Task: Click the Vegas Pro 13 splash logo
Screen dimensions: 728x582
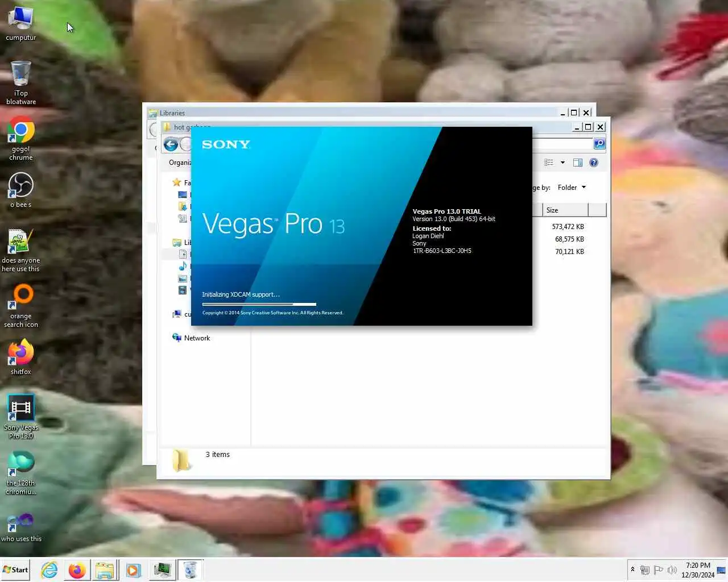Action: [x=274, y=224]
